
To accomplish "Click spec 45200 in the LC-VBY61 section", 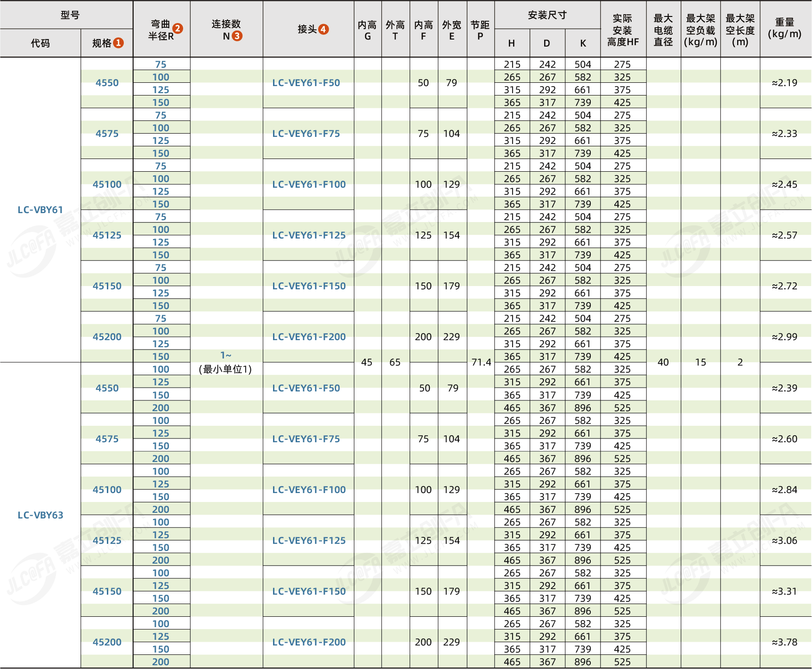I will 107,337.
